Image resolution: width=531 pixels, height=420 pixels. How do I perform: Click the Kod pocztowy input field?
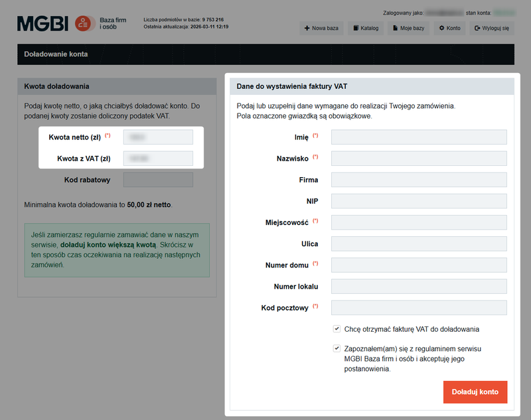coord(419,308)
